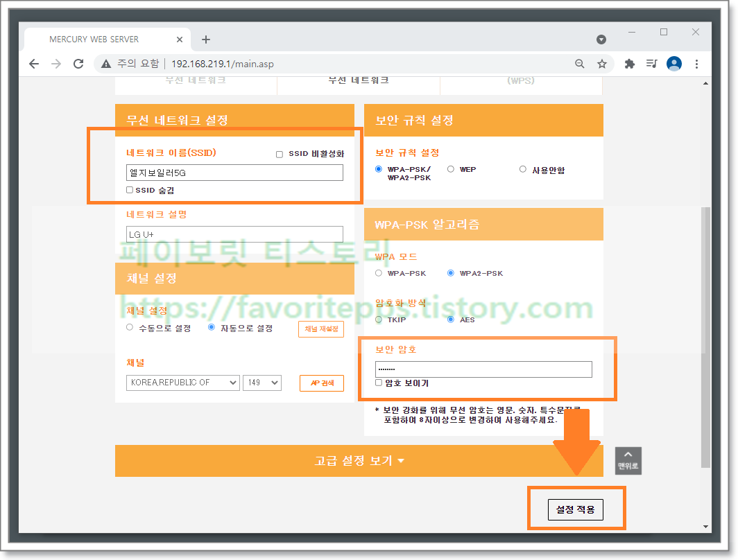Click the 네트워크 설명 input field

[234, 234]
